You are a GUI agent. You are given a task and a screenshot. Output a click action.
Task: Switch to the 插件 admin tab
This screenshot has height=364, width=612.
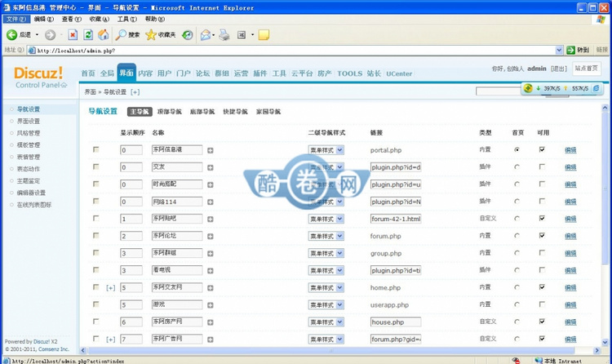click(x=260, y=73)
